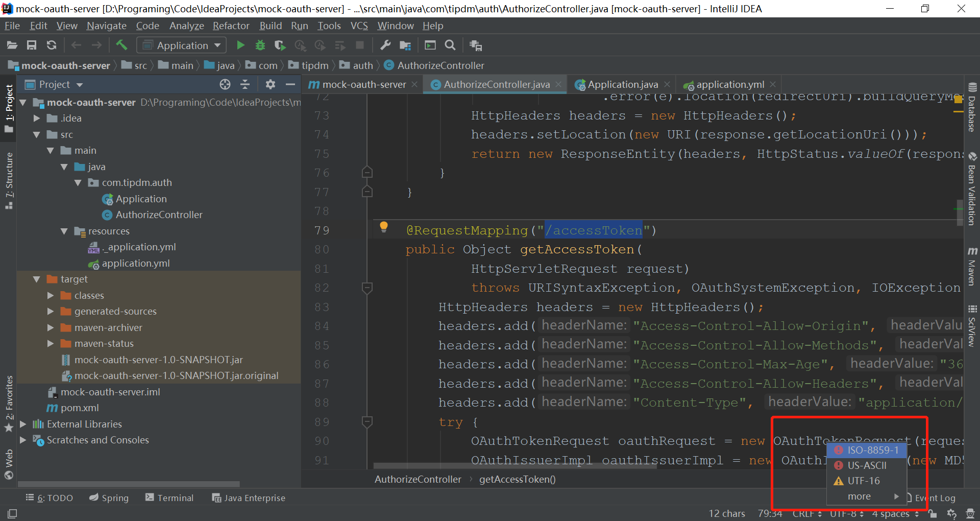
Task: Toggle the 6: TODO tool window
Action: point(49,498)
